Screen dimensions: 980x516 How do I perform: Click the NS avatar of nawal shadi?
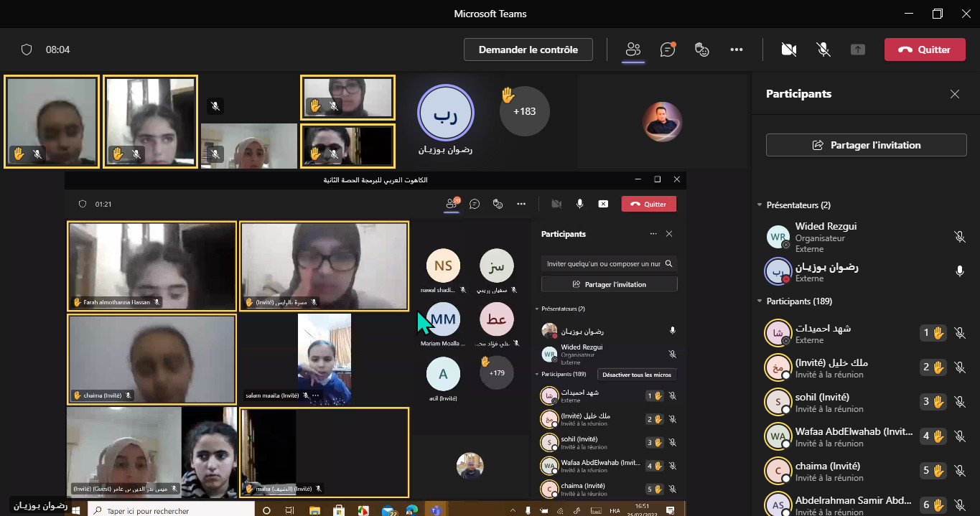443,266
